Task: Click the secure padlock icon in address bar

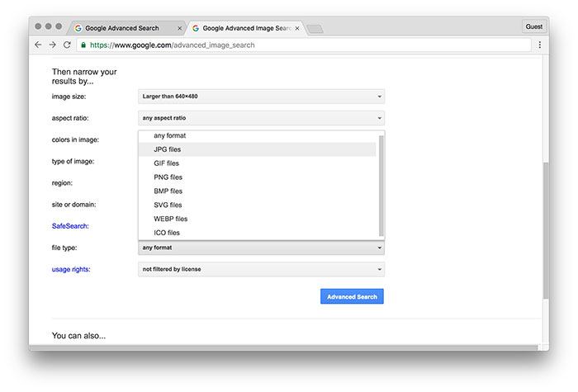Action: click(x=83, y=45)
